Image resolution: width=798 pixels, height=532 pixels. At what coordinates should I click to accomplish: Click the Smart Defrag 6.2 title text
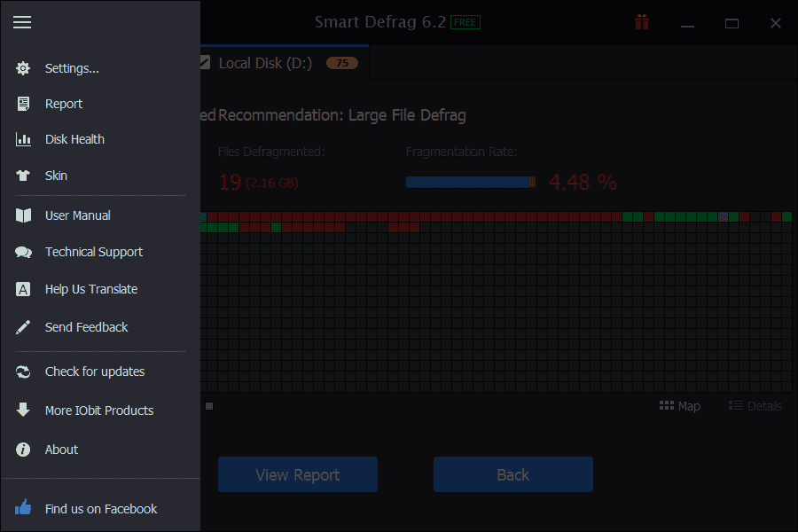[379, 22]
